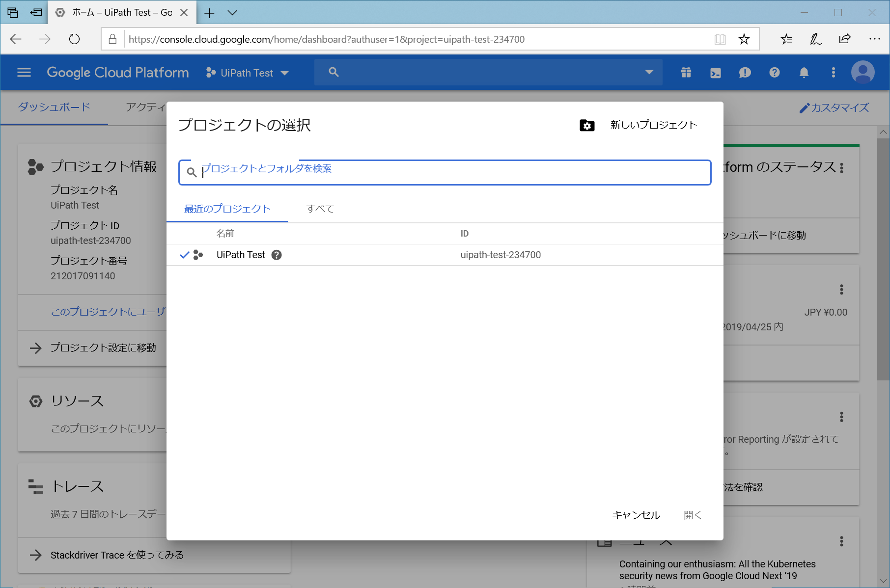Click the search magnifier icon in the blue header
The width and height of the screenshot is (890, 588).
pyautogui.click(x=334, y=72)
